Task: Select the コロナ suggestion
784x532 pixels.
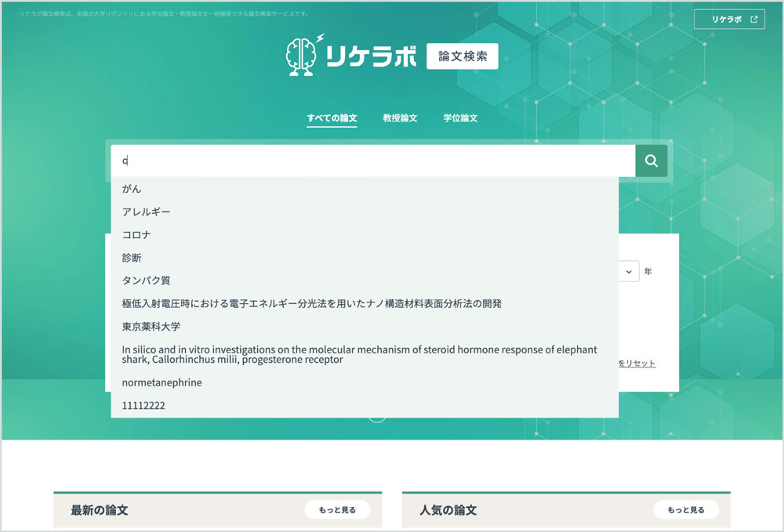Action: (365, 235)
